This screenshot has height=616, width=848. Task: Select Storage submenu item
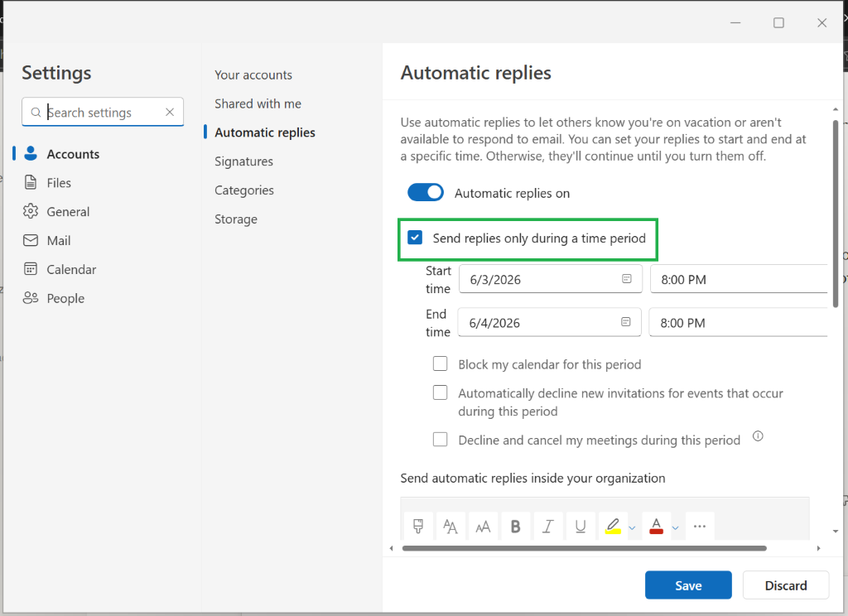tap(236, 219)
